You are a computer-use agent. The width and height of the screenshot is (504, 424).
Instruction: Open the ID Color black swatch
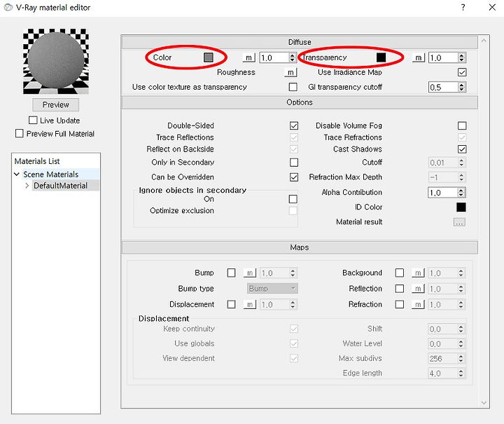click(461, 207)
